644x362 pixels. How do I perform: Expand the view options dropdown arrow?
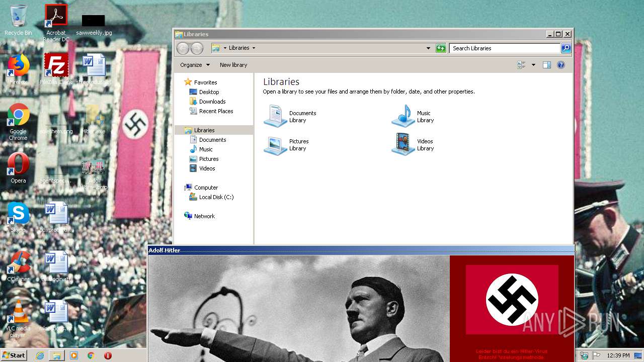coord(533,65)
